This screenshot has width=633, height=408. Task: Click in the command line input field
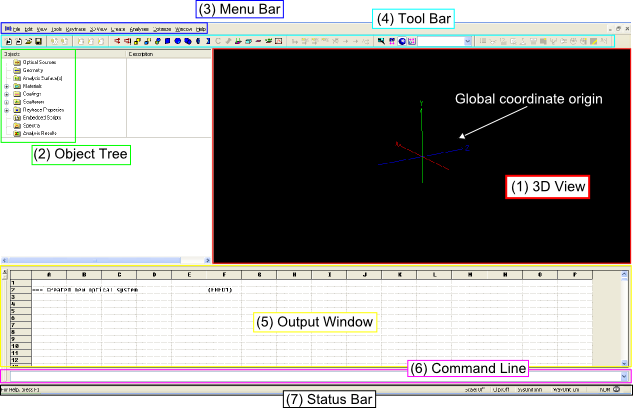point(300,375)
